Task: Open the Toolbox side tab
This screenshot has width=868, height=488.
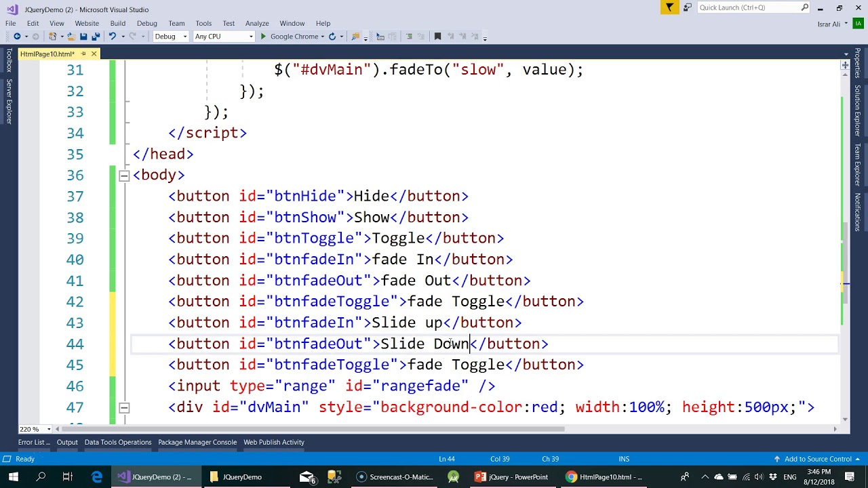Action: pos(9,60)
